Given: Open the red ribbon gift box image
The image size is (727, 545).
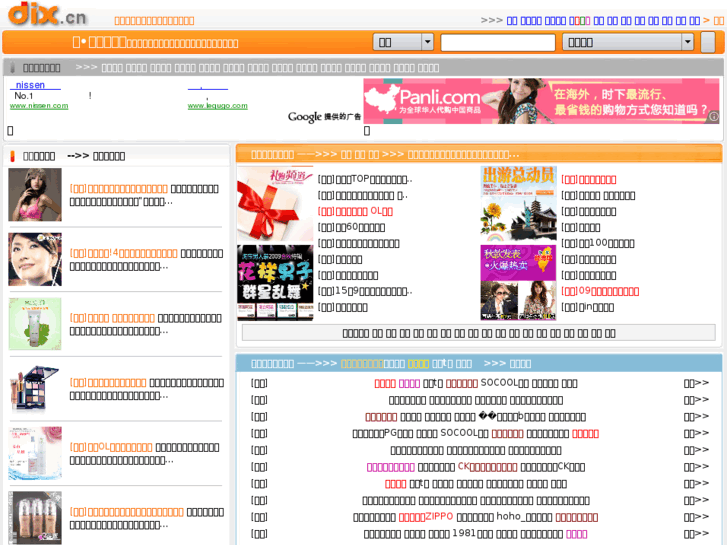Looking at the screenshot, I should point(275,205).
